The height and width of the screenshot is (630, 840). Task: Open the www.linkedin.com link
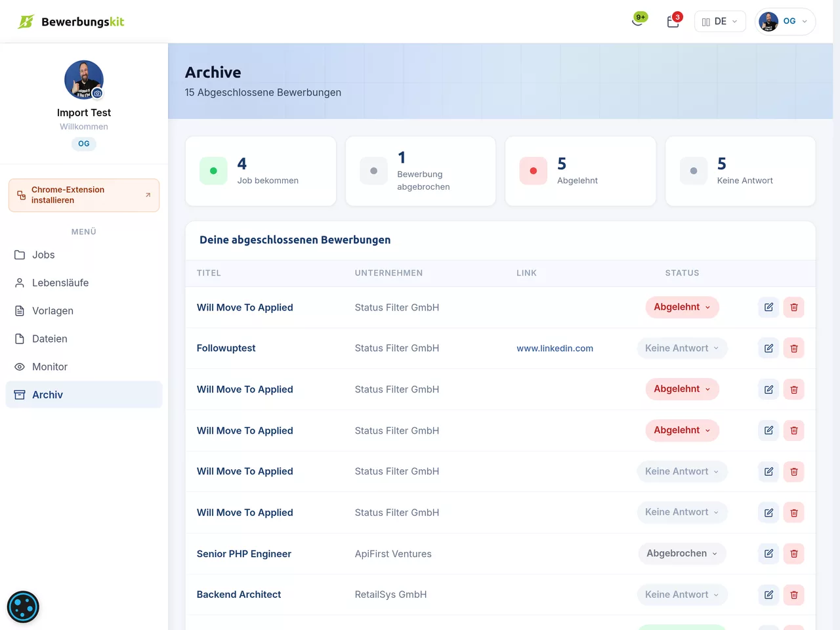[555, 348]
